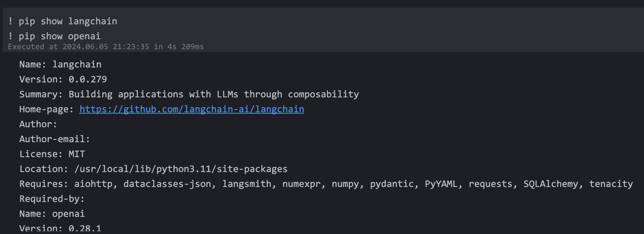Image resolution: width=644 pixels, height=234 pixels.
Task: Click the 'Home-page:' label text
Action: click(x=46, y=109)
